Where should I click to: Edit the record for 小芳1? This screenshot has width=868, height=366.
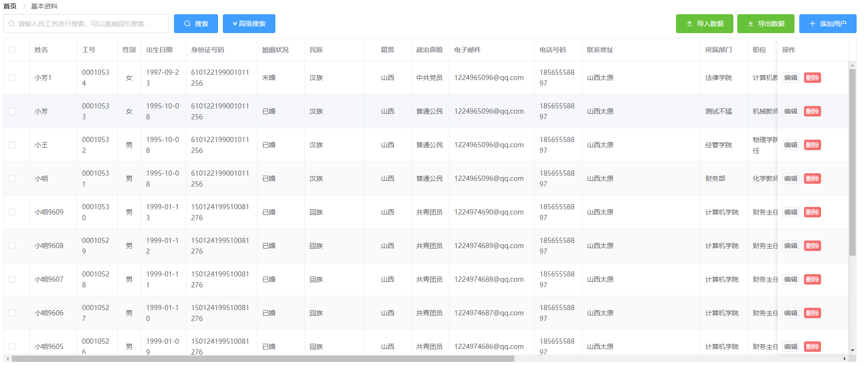791,78
